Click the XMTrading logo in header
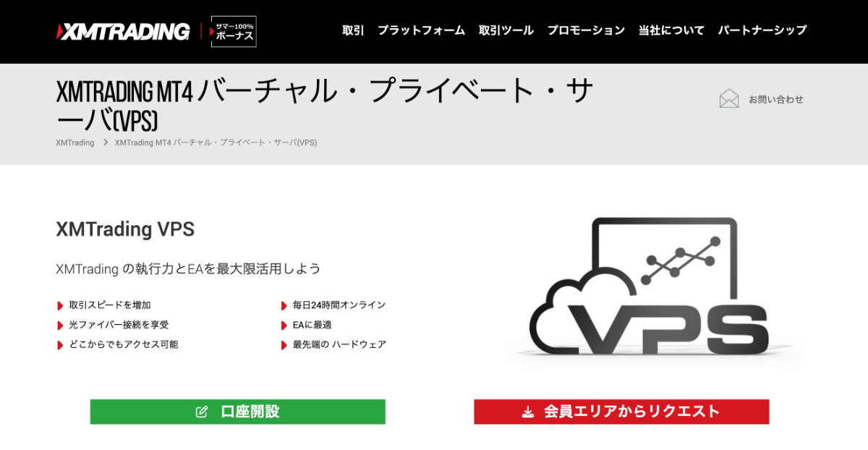 [x=123, y=32]
